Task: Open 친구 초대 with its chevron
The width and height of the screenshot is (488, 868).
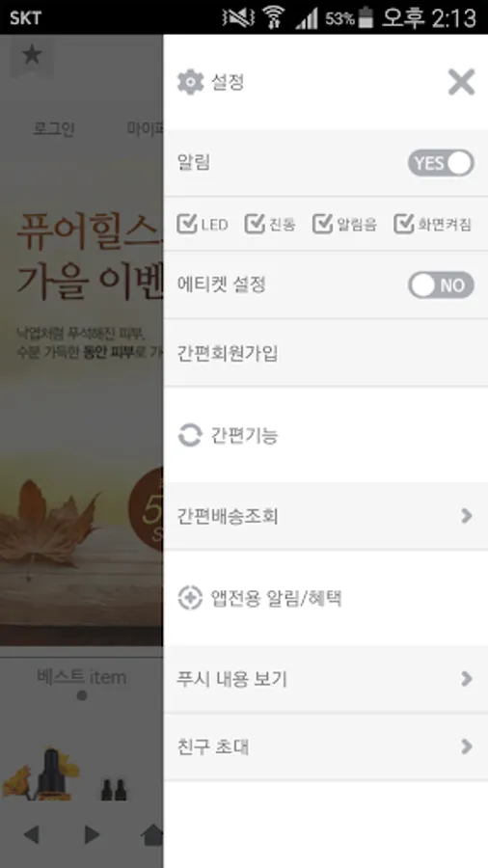Action: pyautogui.click(x=467, y=746)
